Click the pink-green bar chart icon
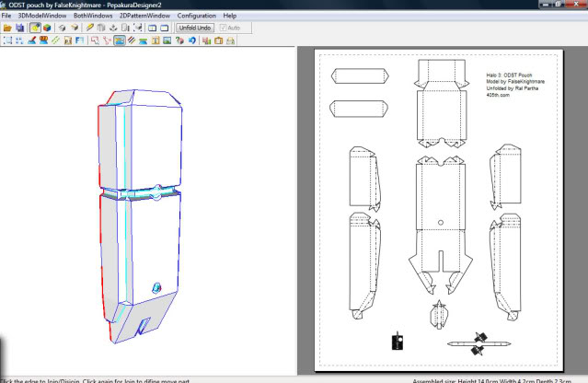 [206, 41]
